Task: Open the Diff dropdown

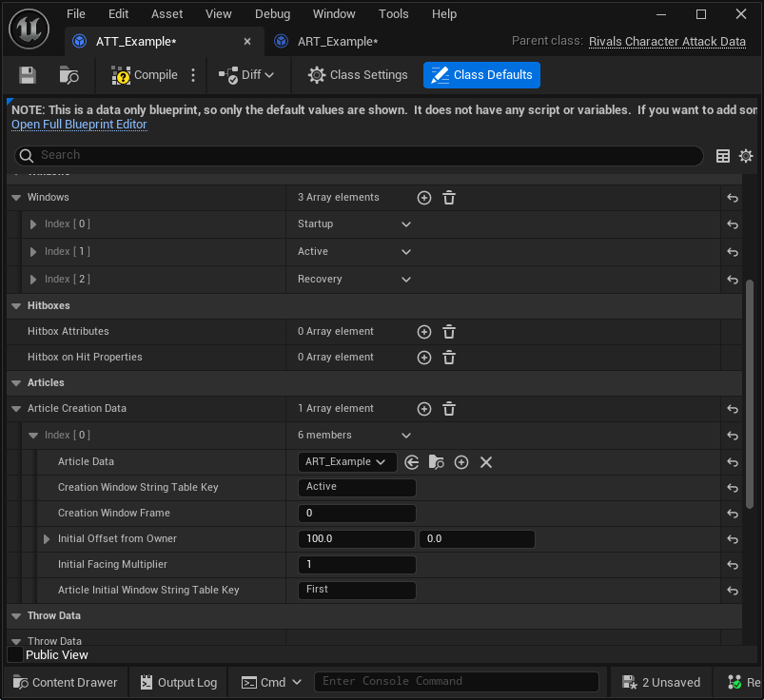Action: tap(246, 75)
